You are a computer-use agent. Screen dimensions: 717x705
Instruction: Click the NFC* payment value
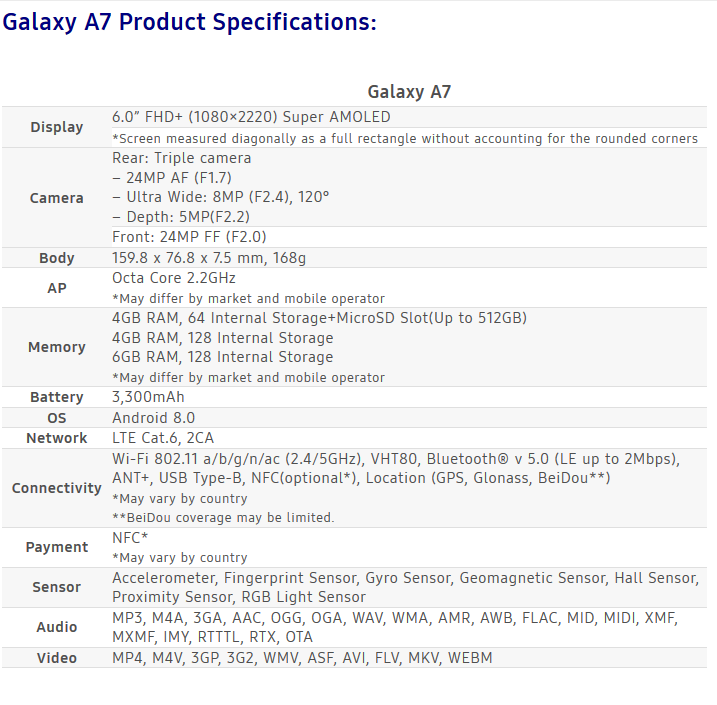coord(130,538)
